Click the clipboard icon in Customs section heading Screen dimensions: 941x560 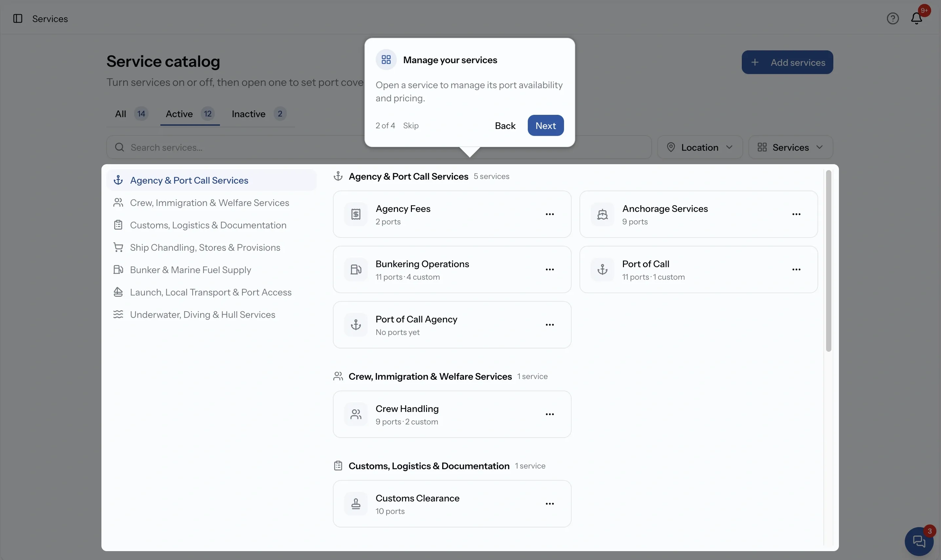click(x=338, y=466)
